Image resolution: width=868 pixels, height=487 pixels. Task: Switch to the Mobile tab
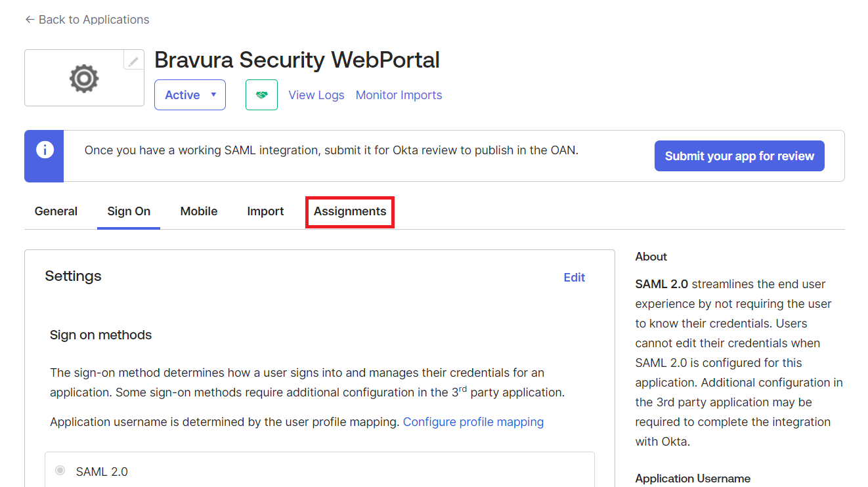tap(199, 211)
